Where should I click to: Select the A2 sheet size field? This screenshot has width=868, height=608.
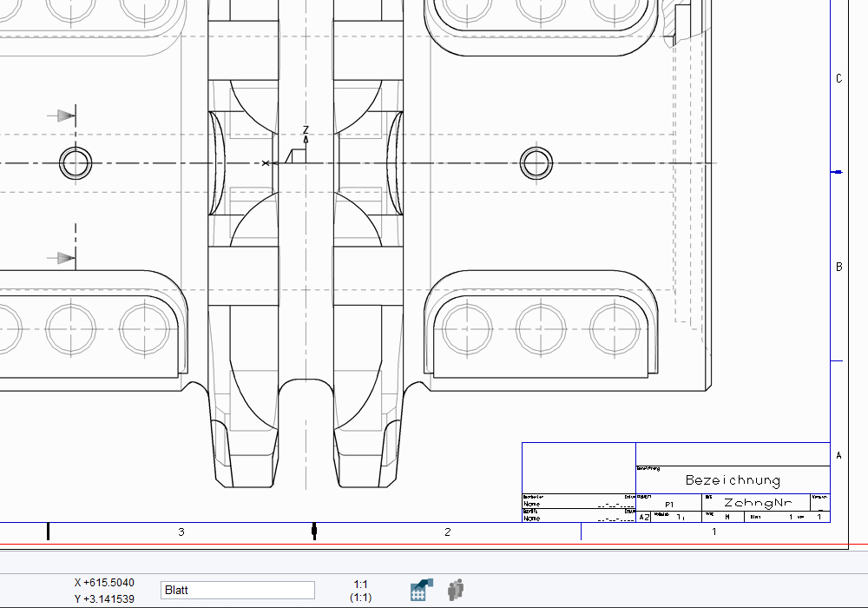[x=644, y=517]
